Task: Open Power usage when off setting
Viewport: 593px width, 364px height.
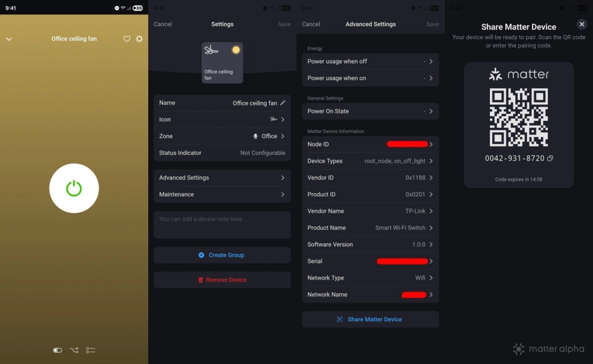Action: (x=370, y=62)
